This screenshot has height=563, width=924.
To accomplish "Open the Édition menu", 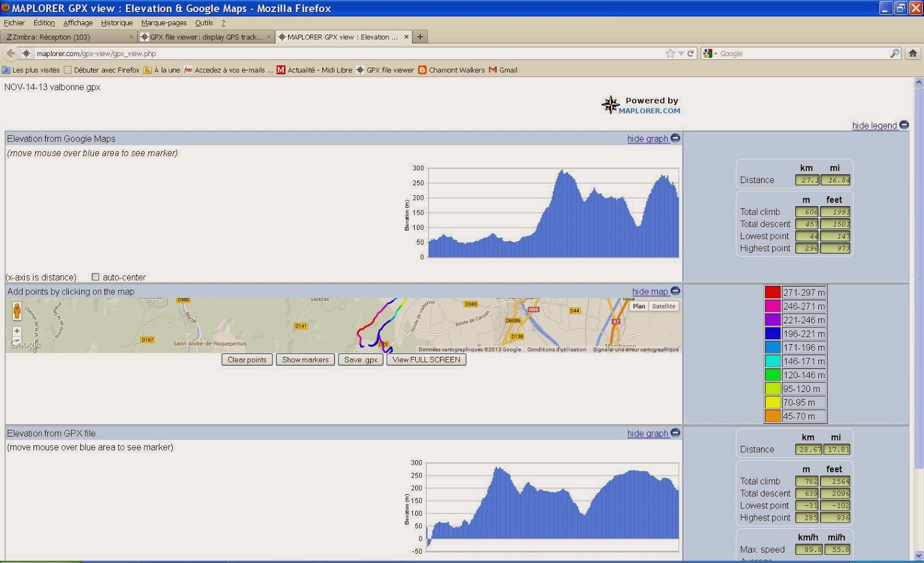I will pos(44,23).
